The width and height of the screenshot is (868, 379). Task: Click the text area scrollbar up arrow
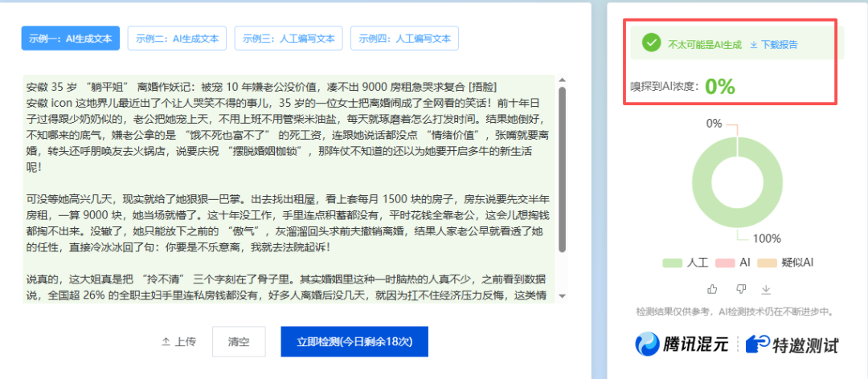tap(563, 79)
